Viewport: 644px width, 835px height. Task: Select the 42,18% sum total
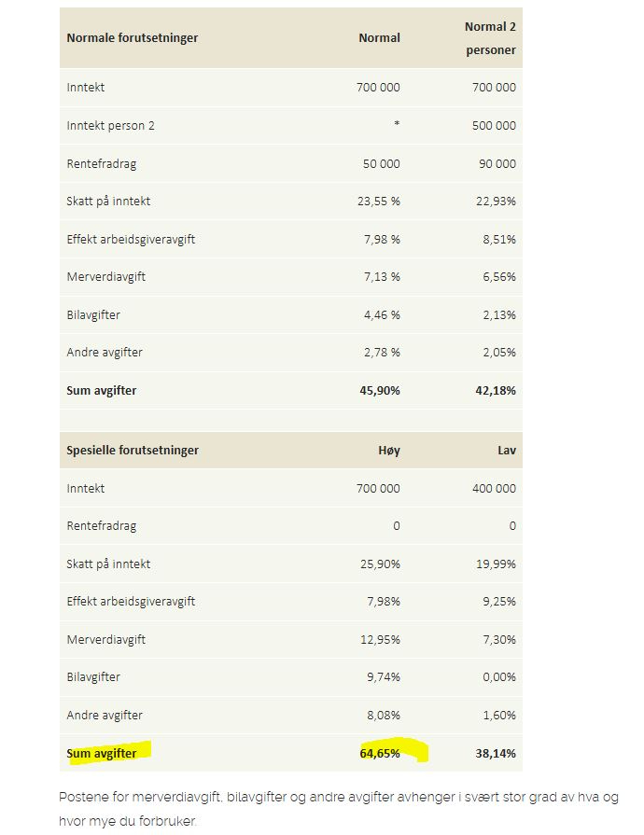pos(496,391)
